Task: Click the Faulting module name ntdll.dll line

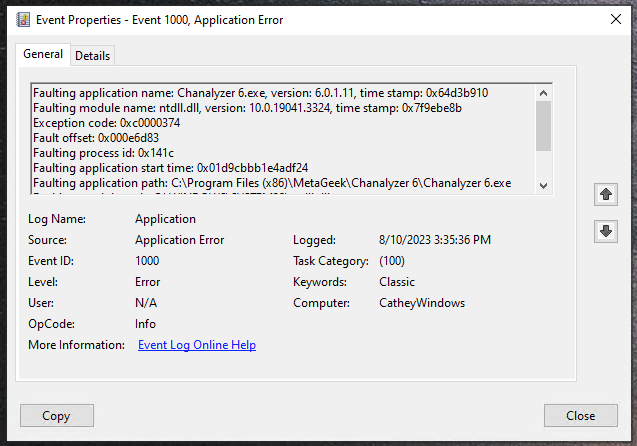Action: point(247,108)
